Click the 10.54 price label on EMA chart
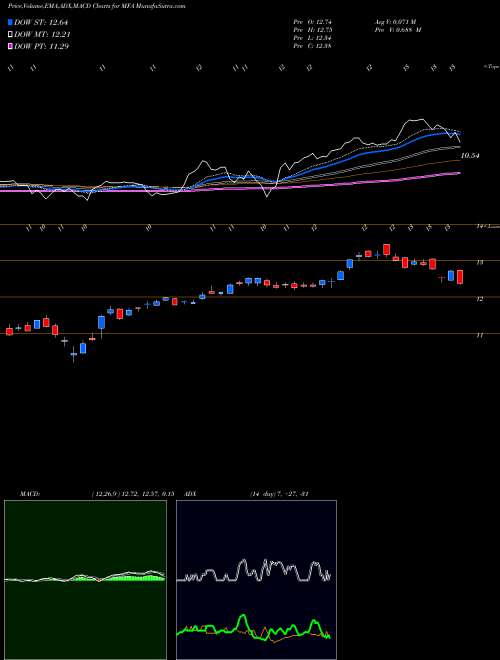This screenshot has height=660, width=500. point(471,156)
